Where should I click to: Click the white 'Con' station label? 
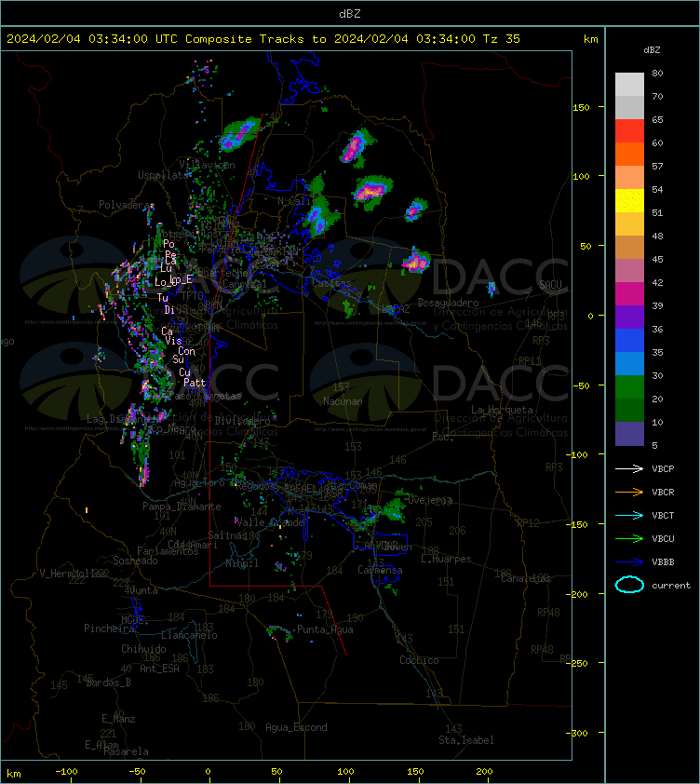pos(186,351)
